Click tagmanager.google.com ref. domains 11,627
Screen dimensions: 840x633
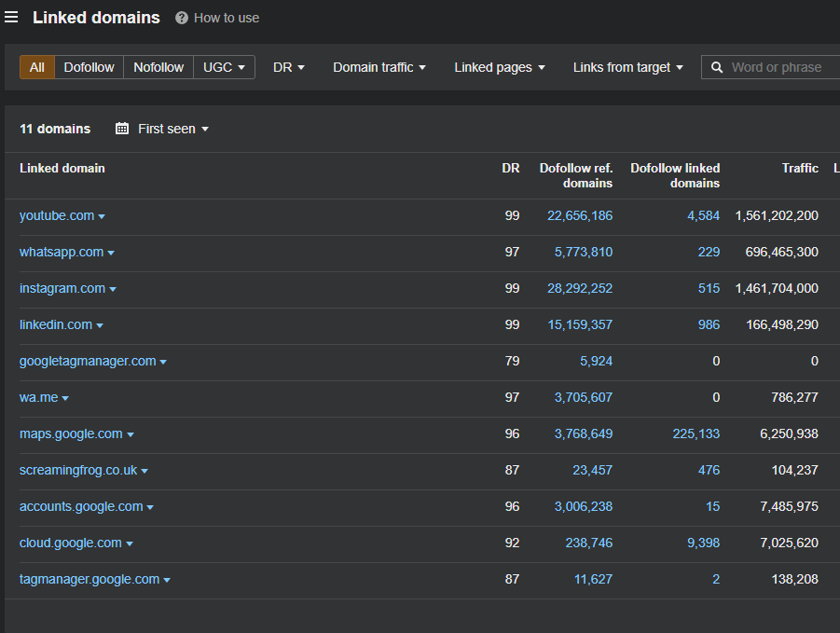tap(593, 580)
